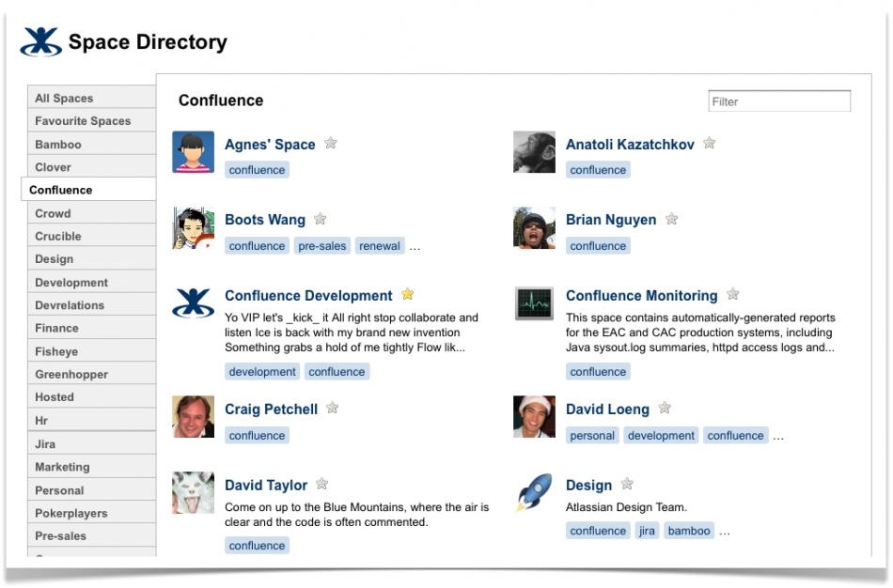This screenshot has width=893, height=588.
Task: Click the jira label on Design
Action: [x=647, y=531]
